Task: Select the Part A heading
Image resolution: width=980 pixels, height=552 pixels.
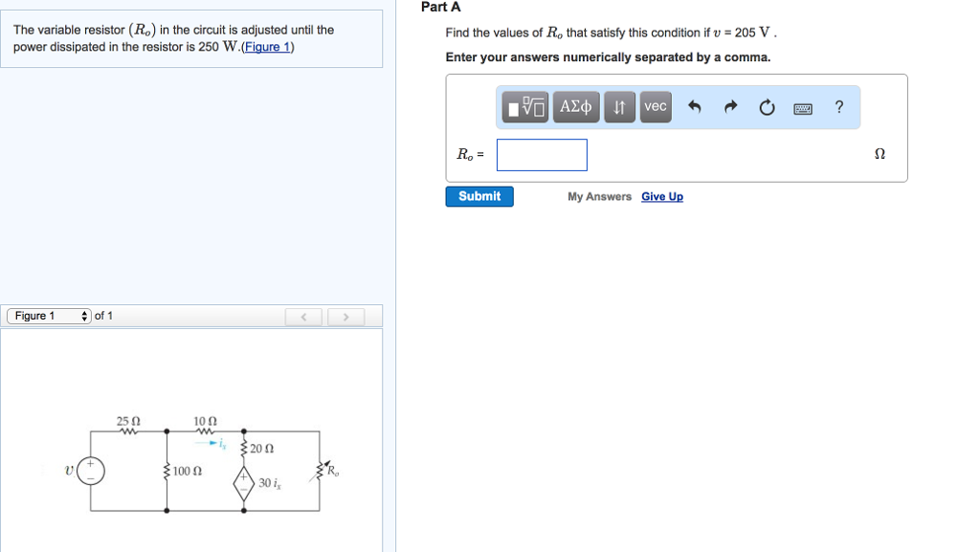Action: 439,8
